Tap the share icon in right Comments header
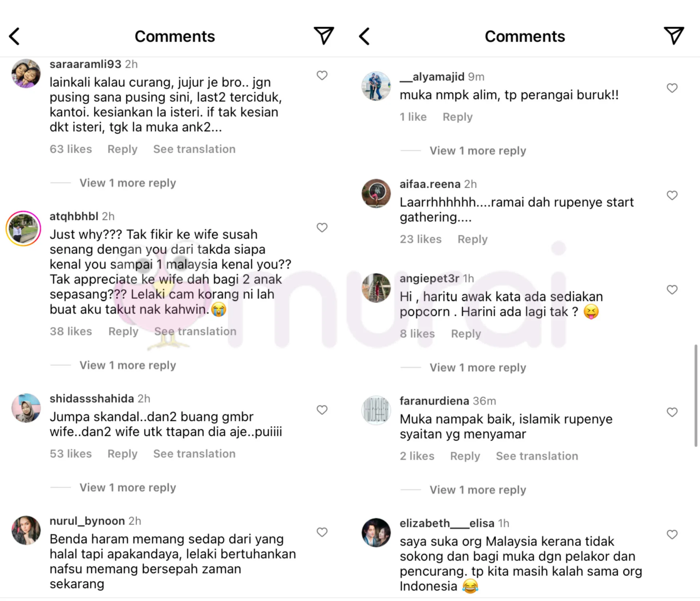Screen dimensions: 700x601 673,36
